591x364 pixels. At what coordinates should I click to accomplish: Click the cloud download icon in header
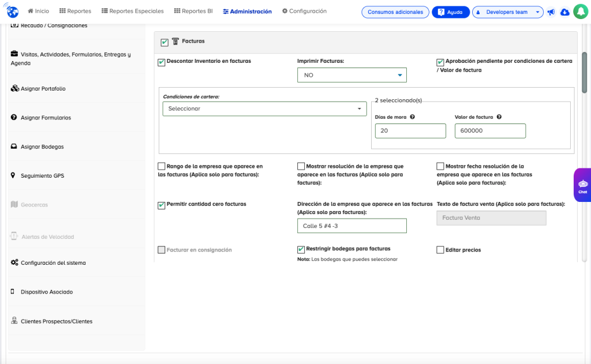tap(564, 12)
